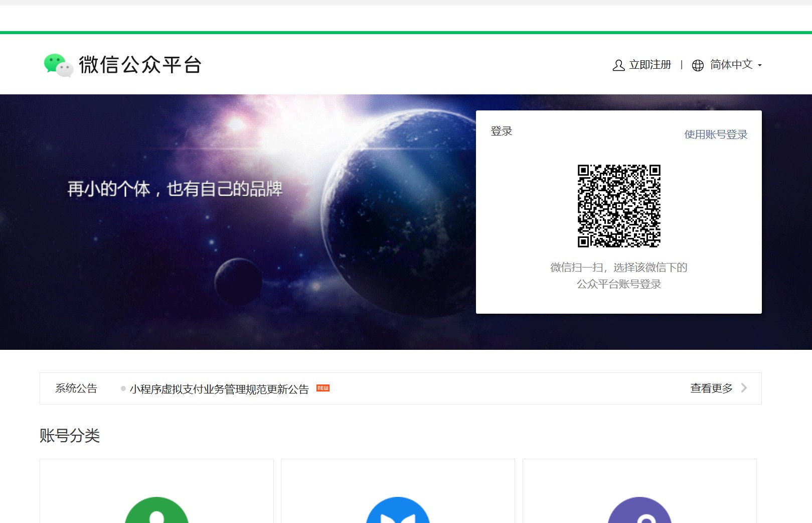Click the 立即注册 register link
Image resolution: width=812 pixels, height=523 pixels.
[650, 65]
